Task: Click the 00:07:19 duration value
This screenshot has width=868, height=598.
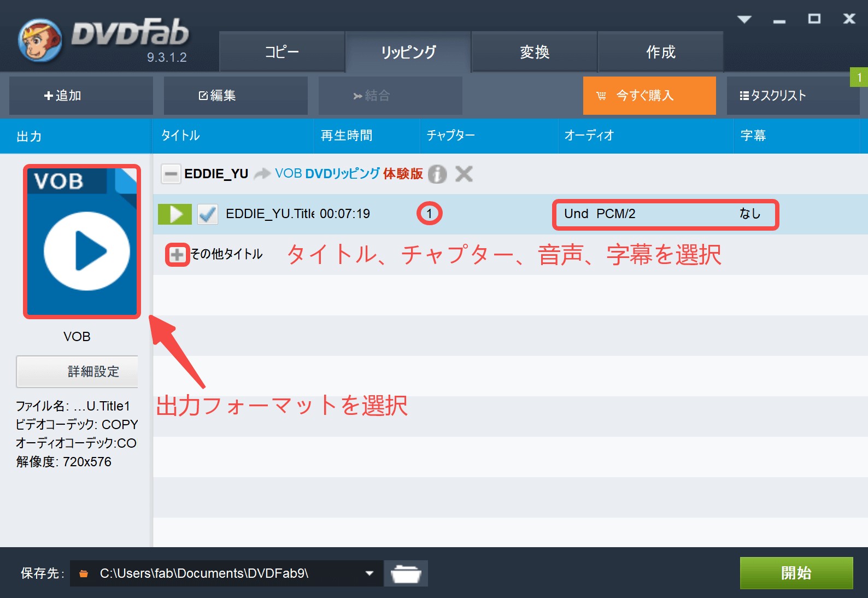Action: click(x=345, y=214)
